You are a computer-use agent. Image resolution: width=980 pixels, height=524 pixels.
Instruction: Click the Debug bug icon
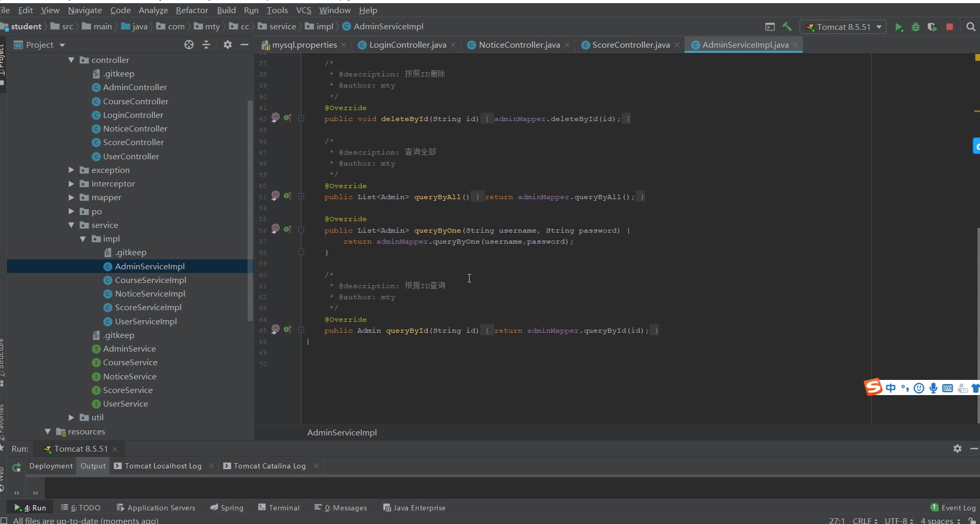[916, 27]
